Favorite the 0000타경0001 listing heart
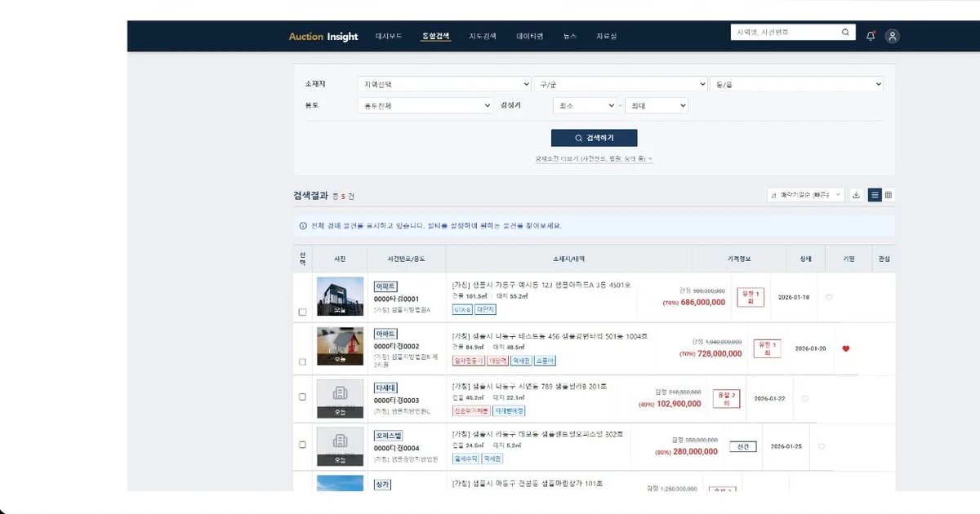Image resolution: width=980 pixels, height=514 pixels. [x=829, y=298]
